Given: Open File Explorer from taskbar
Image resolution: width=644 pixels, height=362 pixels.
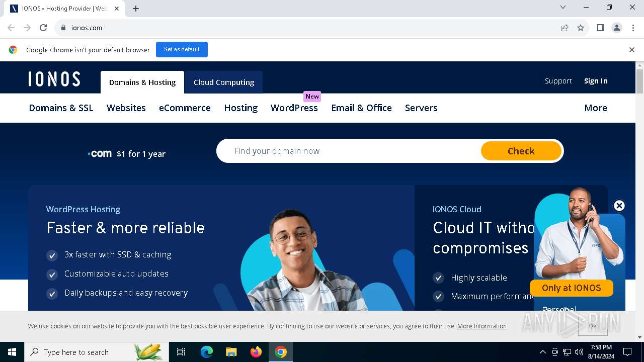Looking at the screenshot, I should pyautogui.click(x=231, y=352).
